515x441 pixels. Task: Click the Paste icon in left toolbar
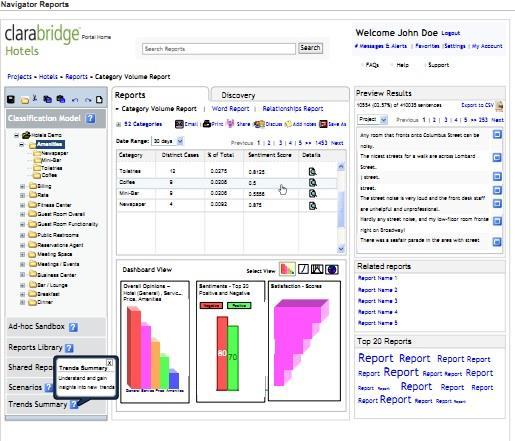[60, 99]
